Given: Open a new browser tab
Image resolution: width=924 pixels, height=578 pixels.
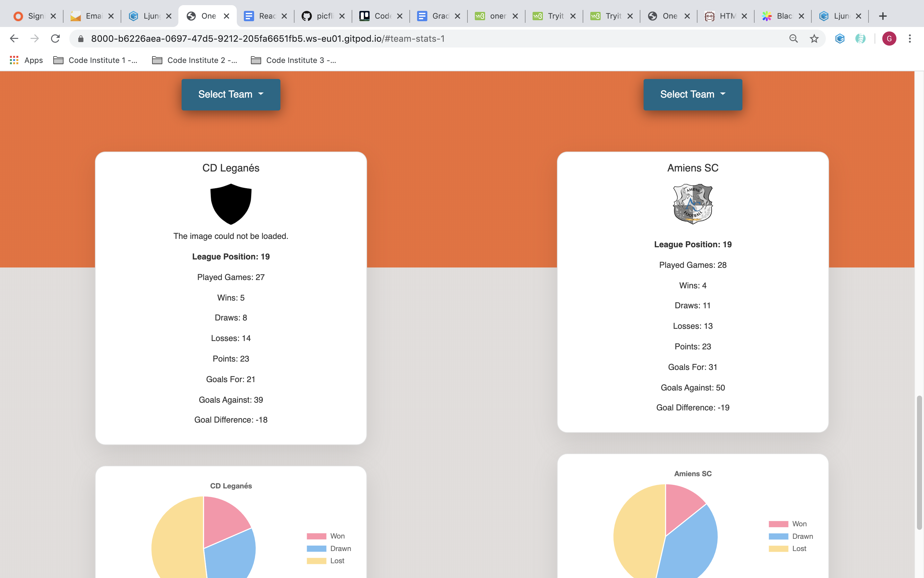Looking at the screenshot, I should (883, 16).
